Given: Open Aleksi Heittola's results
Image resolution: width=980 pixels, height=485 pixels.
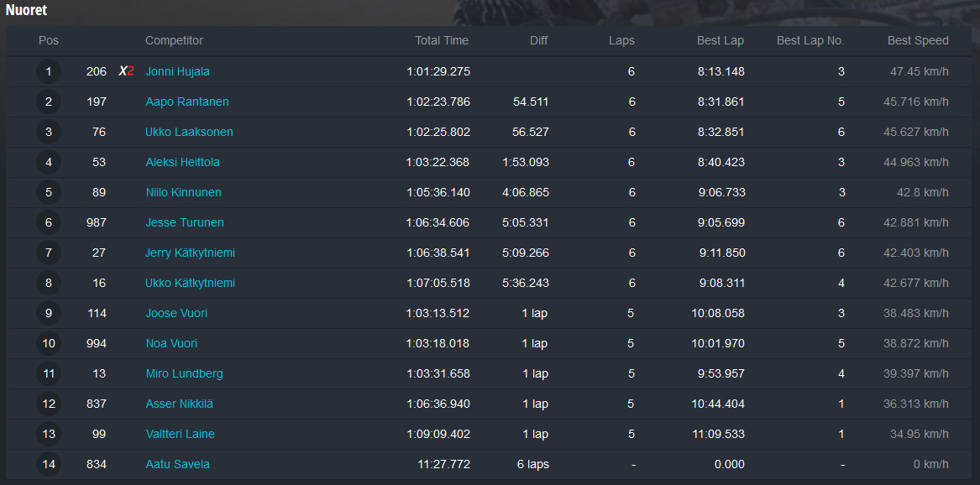Looking at the screenshot, I should pyautogui.click(x=182, y=162).
